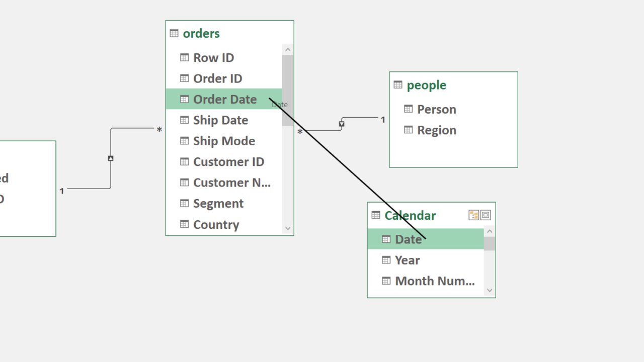Select the Ship Mode field
Image resolution: width=644 pixels, height=362 pixels.
click(224, 141)
